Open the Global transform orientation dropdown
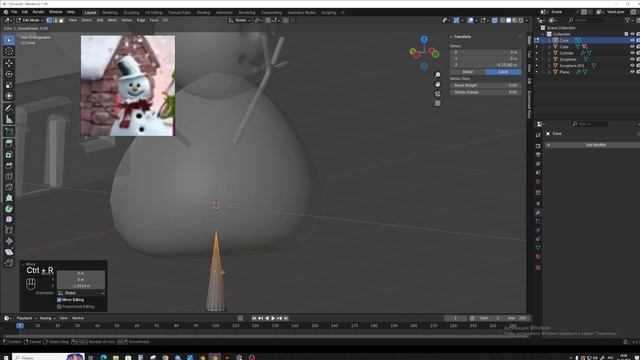Viewport: 640px width, 360px height. click(240, 20)
